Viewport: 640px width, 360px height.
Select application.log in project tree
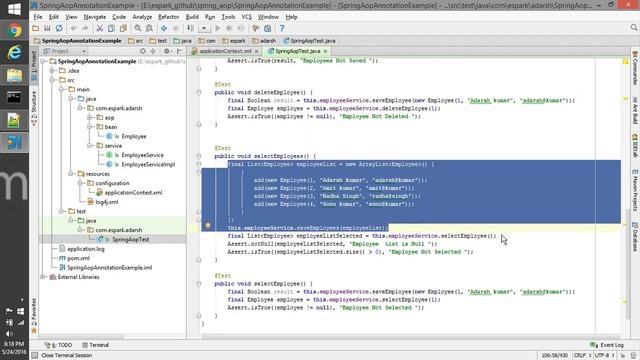(x=86, y=249)
